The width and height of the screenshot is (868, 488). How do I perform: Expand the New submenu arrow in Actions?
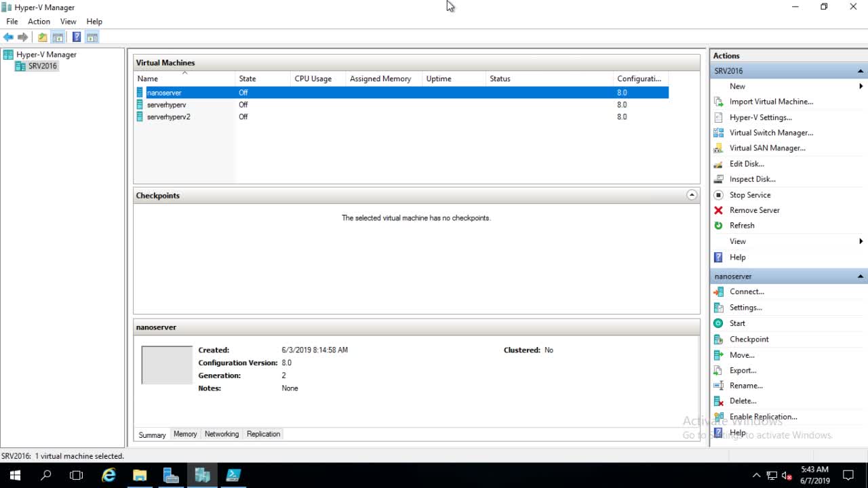(x=861, y=86)
